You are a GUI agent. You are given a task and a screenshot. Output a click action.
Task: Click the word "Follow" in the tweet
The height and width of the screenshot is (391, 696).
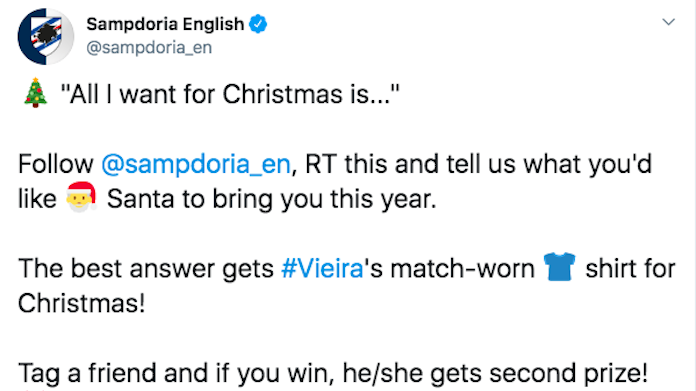click(55, 164)
